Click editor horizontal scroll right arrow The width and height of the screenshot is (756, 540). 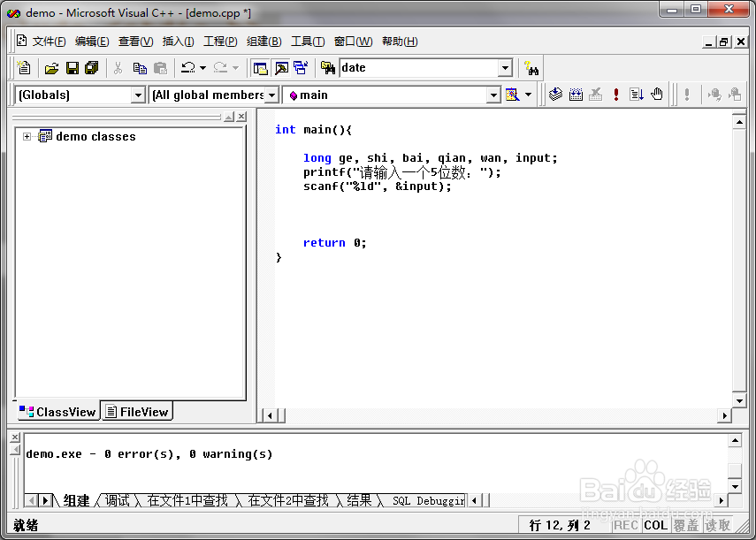(724, 415)
